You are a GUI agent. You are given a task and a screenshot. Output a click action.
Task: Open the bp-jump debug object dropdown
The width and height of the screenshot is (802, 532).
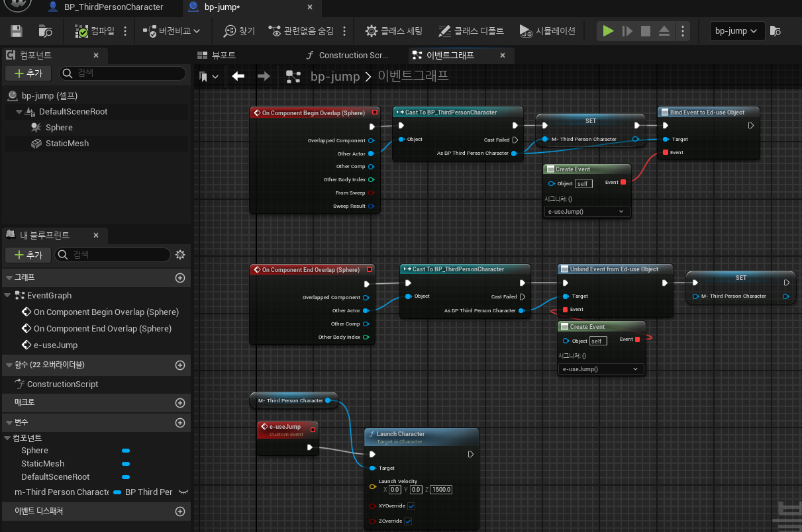point(737,31)
